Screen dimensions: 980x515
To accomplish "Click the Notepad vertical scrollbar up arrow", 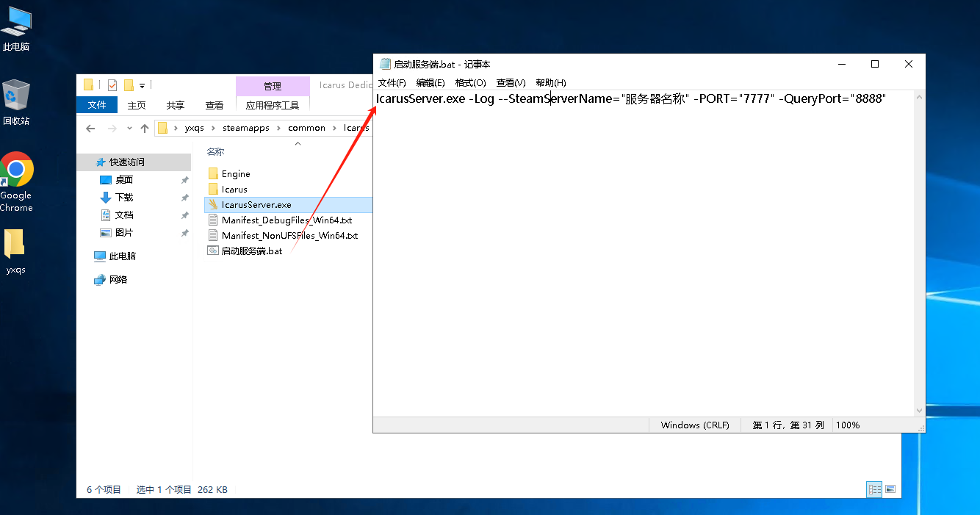I will pos(919,97).
